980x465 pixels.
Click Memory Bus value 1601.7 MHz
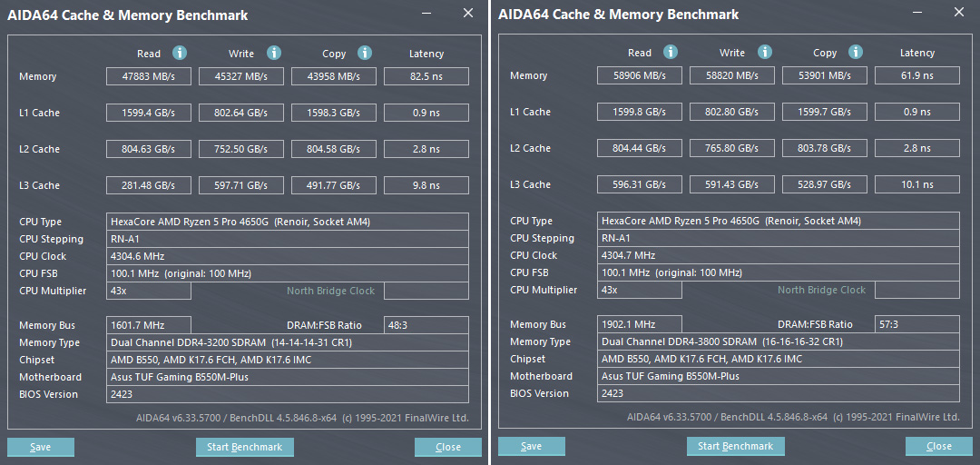(x=149, y=325)
